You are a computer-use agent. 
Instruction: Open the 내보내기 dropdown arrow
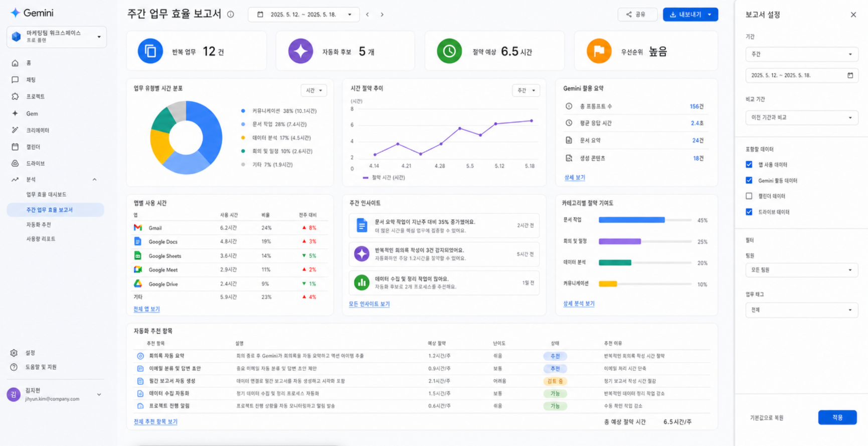[710, 15]
